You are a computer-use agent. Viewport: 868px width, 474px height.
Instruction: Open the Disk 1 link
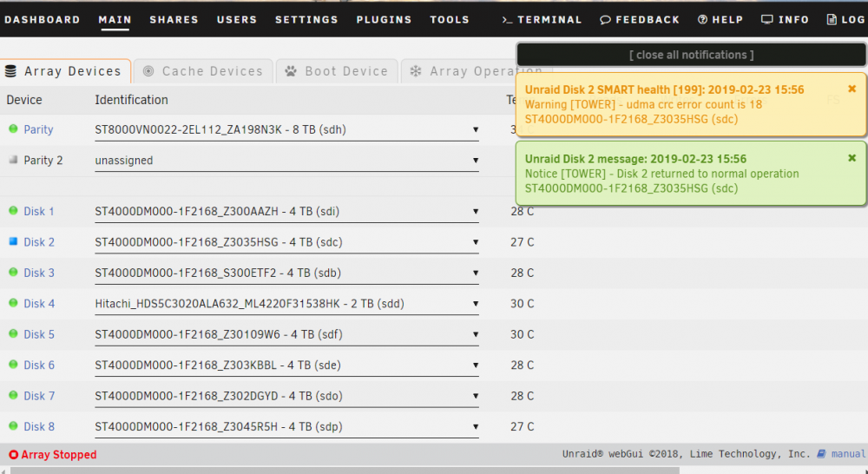[39, 212]
